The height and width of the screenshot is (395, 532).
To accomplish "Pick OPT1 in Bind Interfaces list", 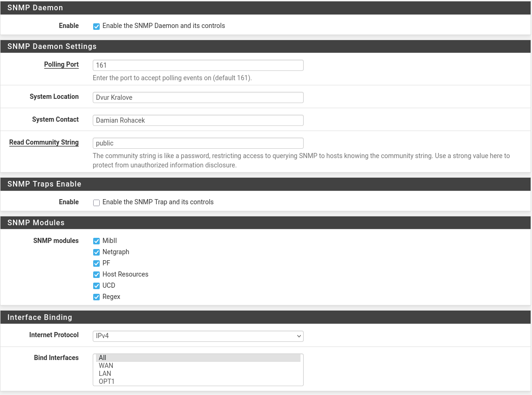I will pyautogui.click(x=198, y=381).
